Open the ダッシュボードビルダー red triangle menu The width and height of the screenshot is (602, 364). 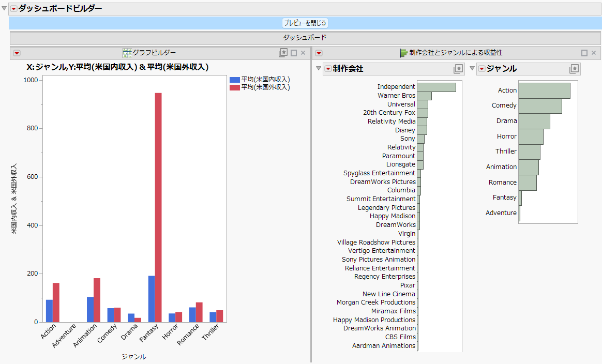click(14, 8)
